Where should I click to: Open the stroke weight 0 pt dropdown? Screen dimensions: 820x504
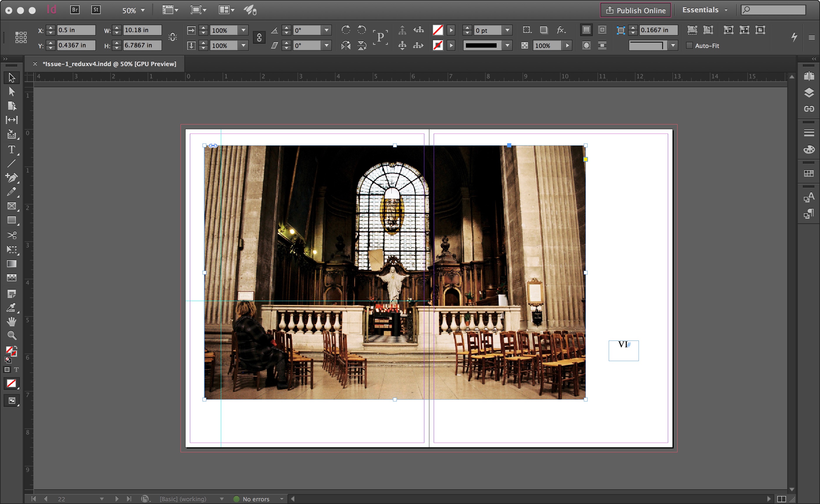click(x=507, y=30)
